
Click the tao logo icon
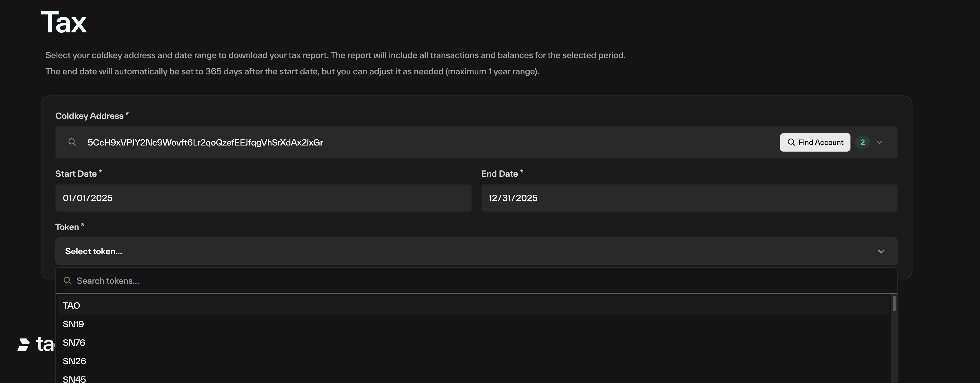(23, 345)
